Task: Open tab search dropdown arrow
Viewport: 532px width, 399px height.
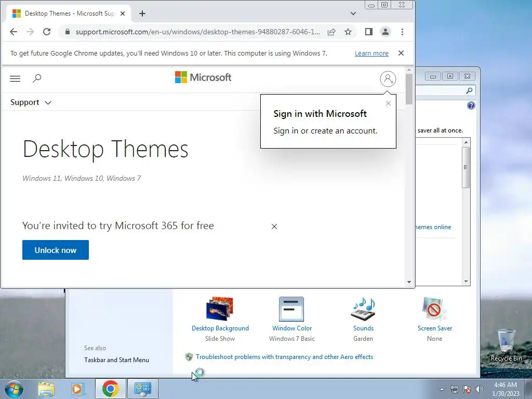Action: 353,14
